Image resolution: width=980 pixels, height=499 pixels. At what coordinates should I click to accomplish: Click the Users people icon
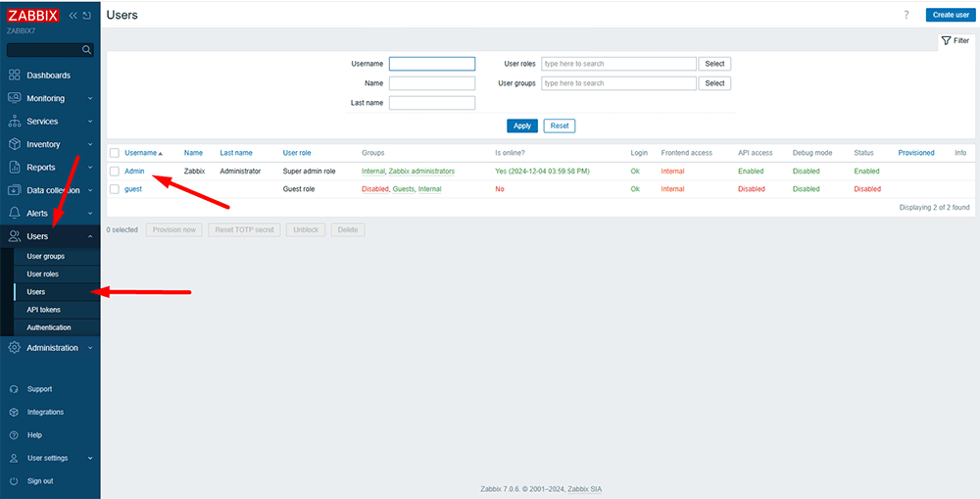point(15,236)
